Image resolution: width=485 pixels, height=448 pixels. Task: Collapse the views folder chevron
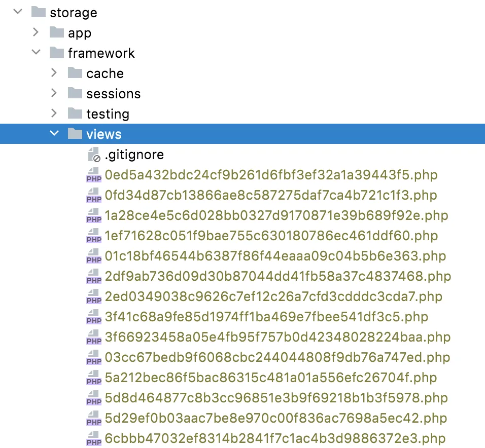pyautogui.click(x=54, y=134)
